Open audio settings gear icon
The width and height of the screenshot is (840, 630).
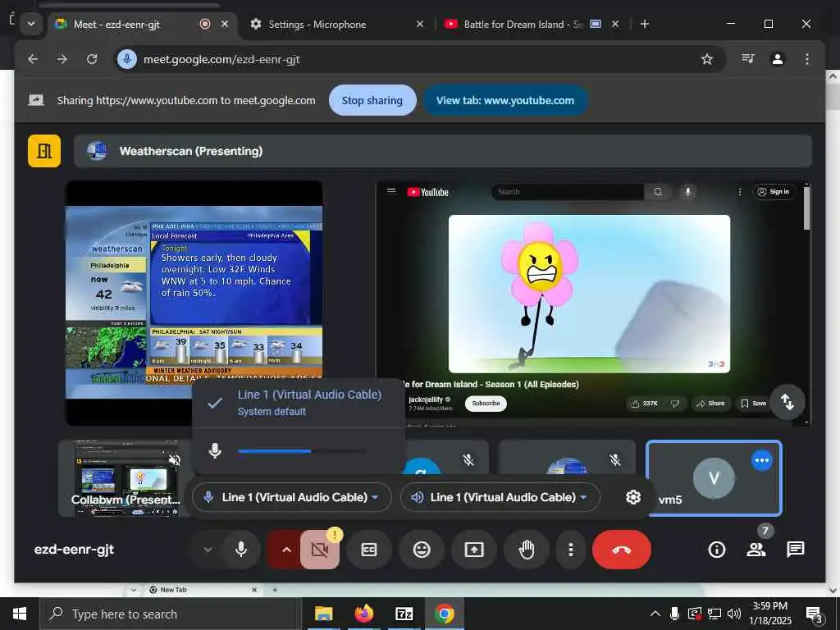[x=633, y=497]
